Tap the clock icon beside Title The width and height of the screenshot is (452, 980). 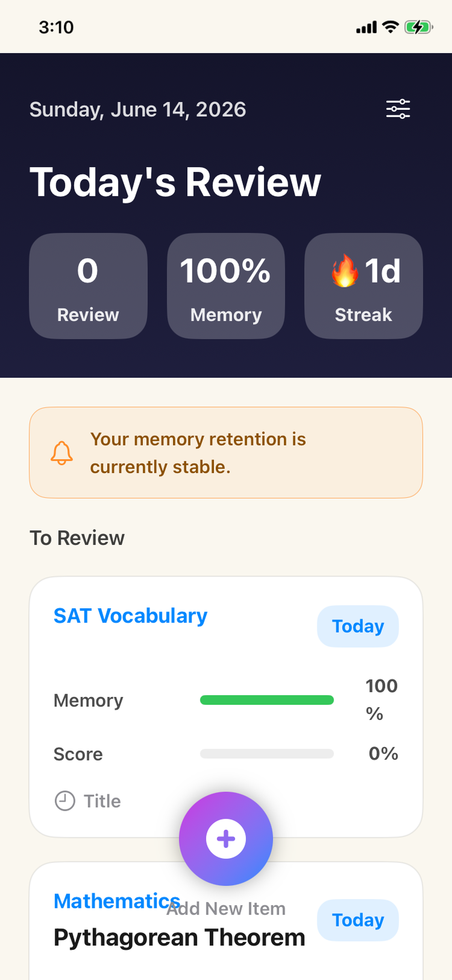click(65, 801)
